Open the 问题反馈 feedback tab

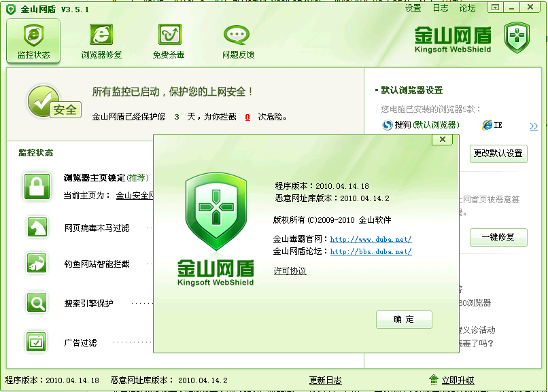pyautogui.click(x=238, y=41)
